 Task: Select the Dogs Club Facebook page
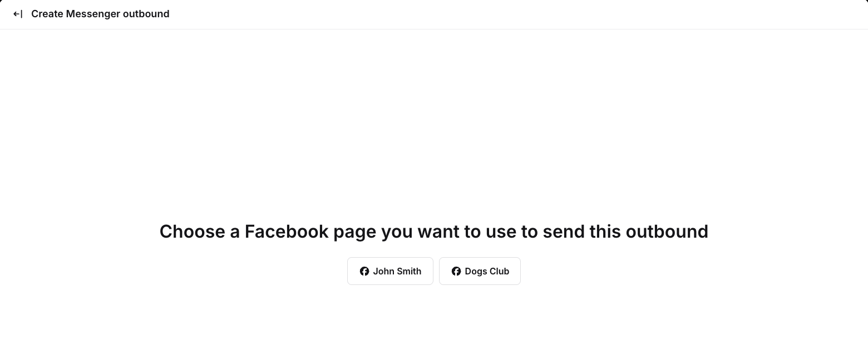[480, 271]
